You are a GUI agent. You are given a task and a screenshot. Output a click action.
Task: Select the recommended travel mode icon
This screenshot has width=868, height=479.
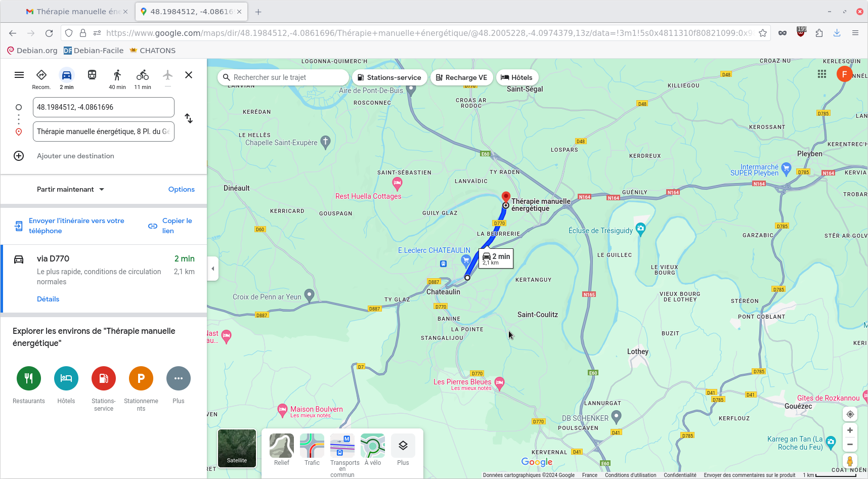click(x=41, y=75)
